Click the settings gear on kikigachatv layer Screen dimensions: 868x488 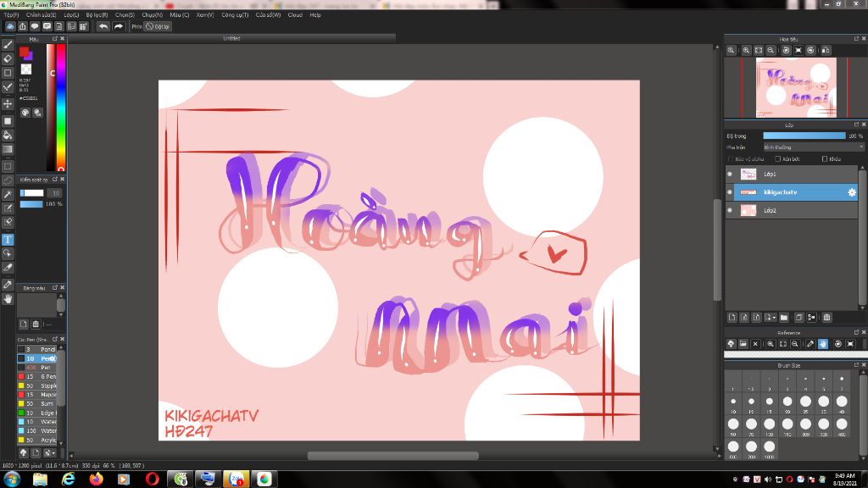coord(851,192)
